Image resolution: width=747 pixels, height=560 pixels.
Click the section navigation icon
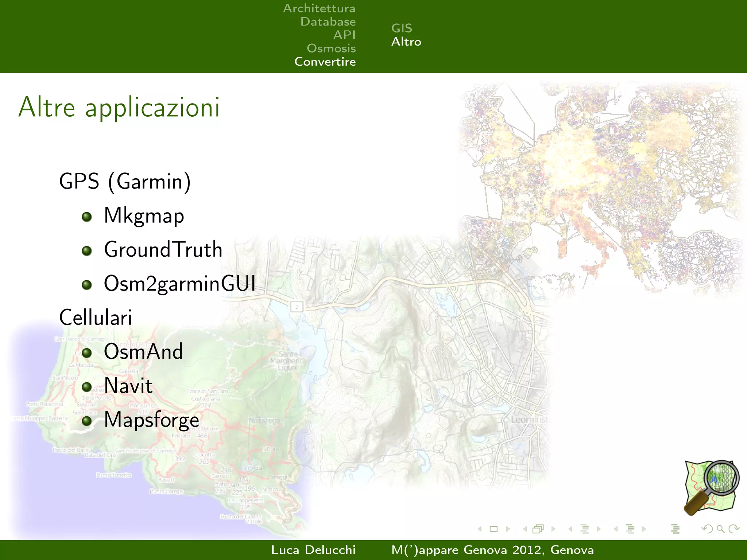tap(630, 529)
